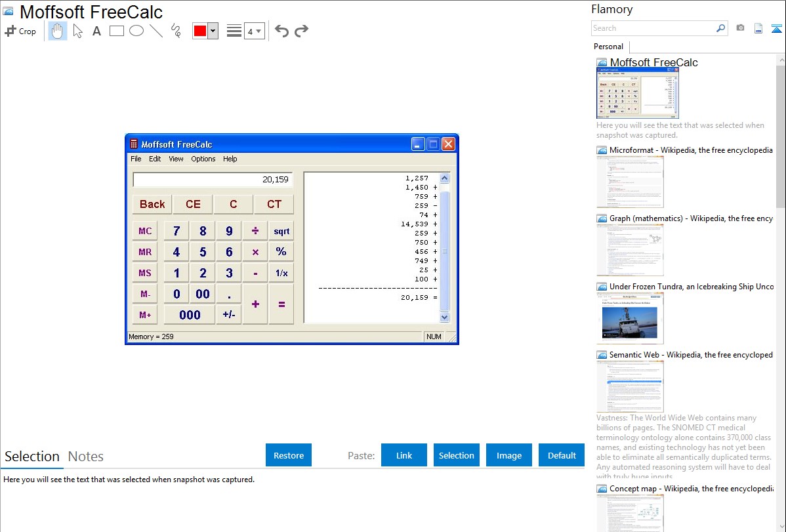Open the Moffsoft FreeCalc snapshot thumbnail
This screenshot has height=532, width=786.
point(638,93)
